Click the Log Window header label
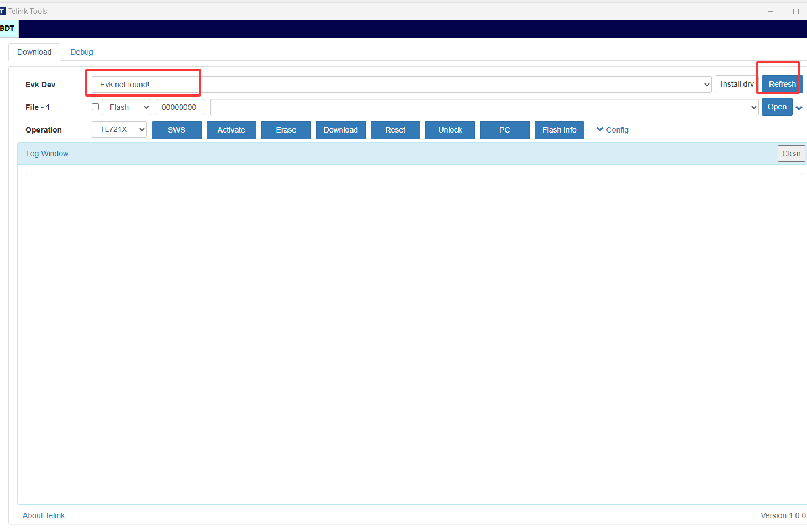Screen dimensions: 807x532 48,154
